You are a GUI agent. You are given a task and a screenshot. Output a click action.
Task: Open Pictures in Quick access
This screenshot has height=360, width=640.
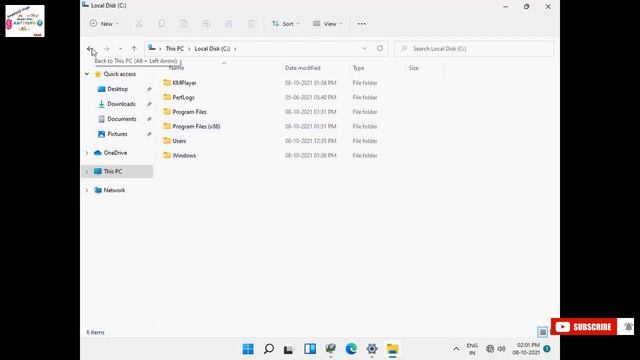117,134
